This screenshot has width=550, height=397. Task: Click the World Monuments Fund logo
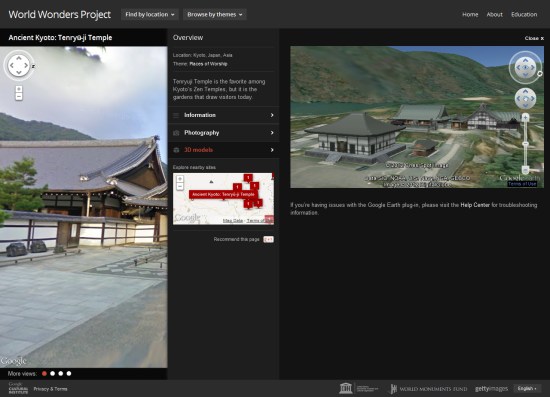point(429,389)
